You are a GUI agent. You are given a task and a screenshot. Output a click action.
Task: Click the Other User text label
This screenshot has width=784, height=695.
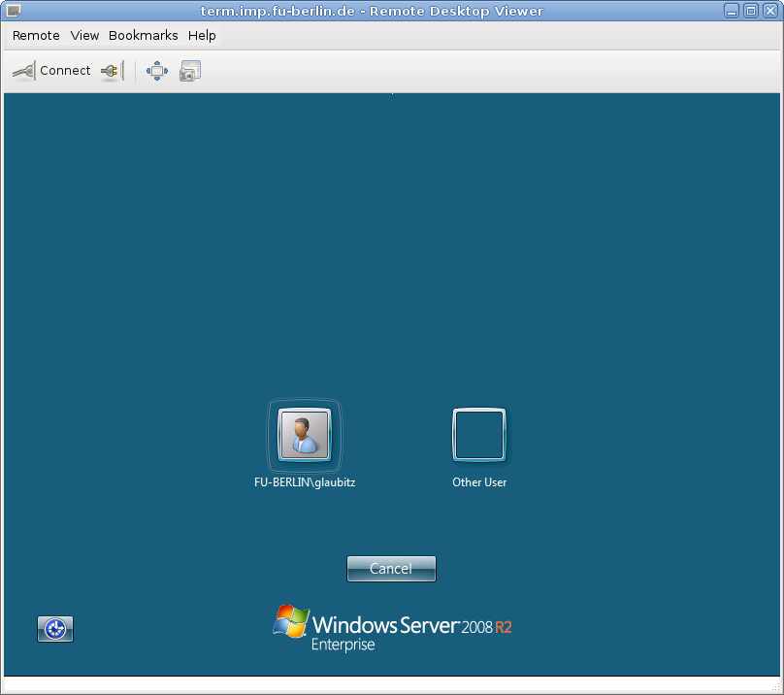[x=479, y=482]
